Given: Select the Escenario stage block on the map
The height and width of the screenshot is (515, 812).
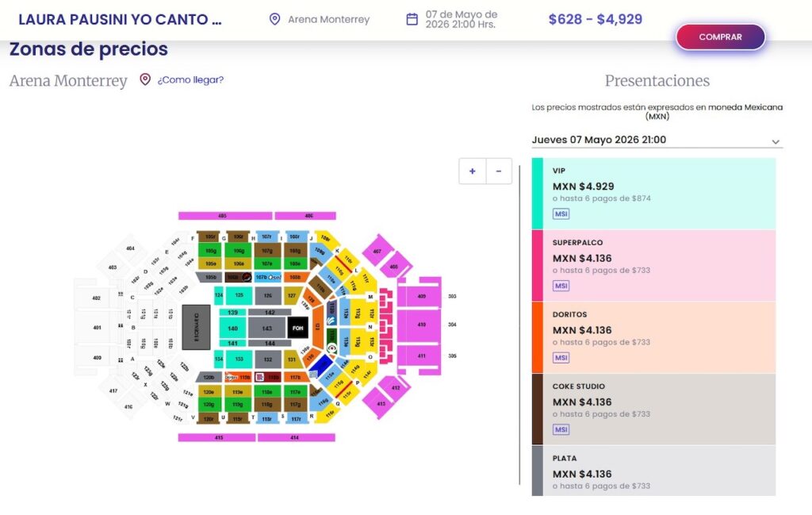Looking at the screenshot, I should pyautogui.click(x=194, y=325).
